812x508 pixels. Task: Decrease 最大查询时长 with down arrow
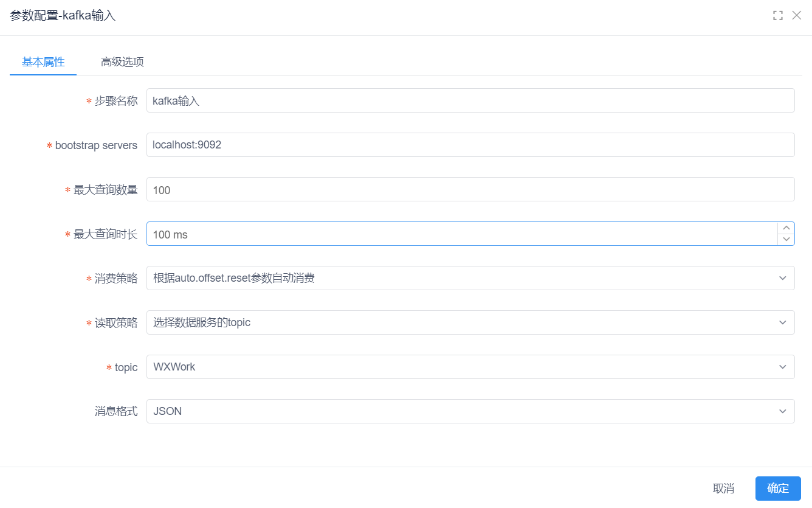coord(786,240)
